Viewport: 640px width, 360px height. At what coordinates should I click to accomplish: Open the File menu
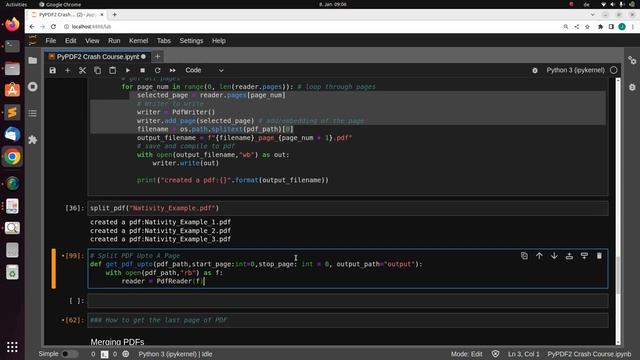click(x=51, y=41)
